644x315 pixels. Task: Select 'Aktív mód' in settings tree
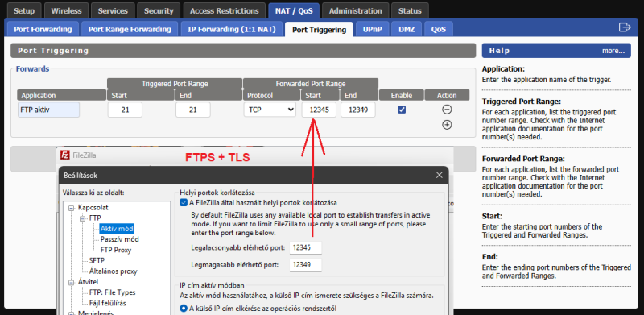(x=117, y=229)
